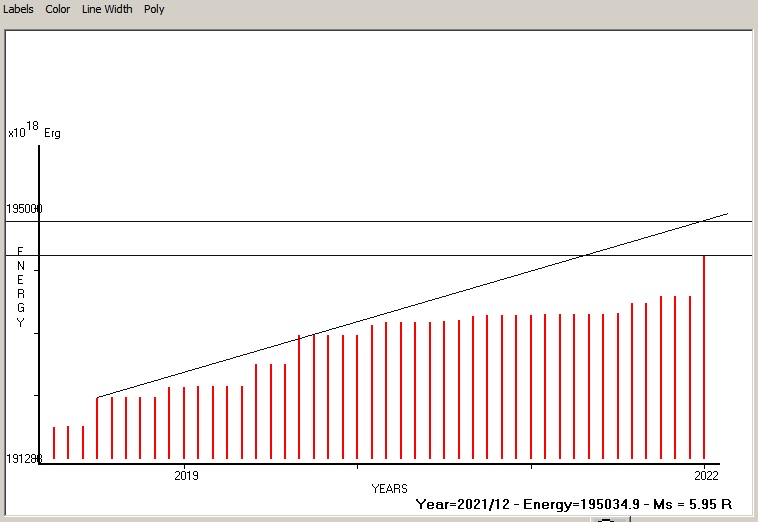Open the Poly menu

(154, 9)
